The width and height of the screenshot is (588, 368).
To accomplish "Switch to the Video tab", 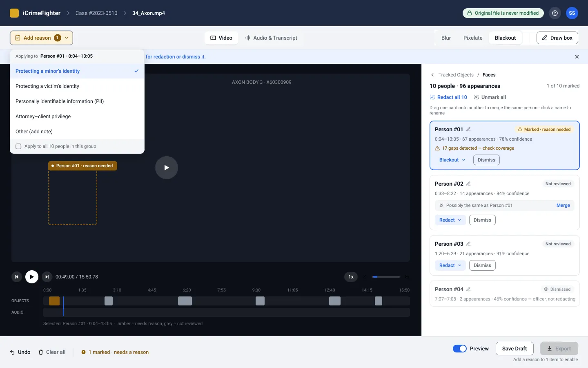I will point(221,38).
